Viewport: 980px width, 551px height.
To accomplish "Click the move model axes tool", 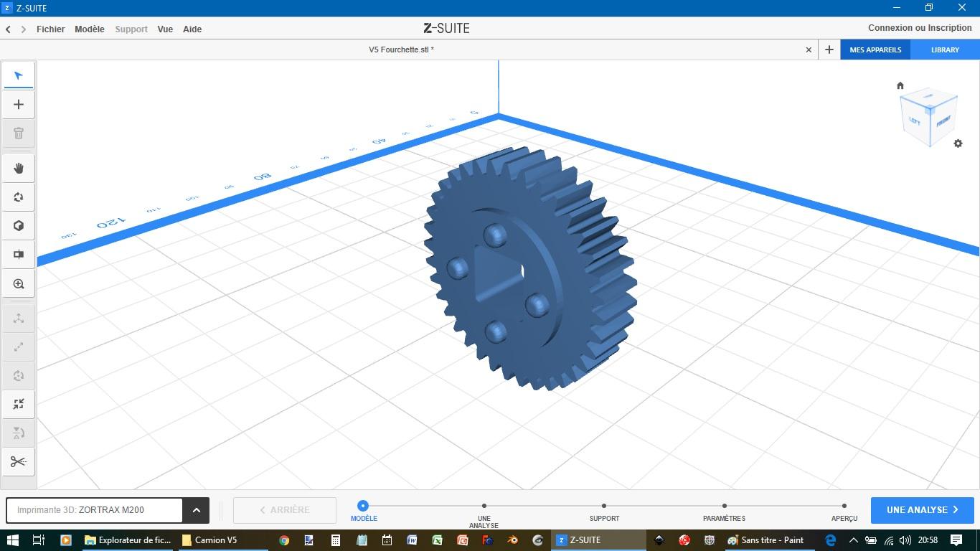I will [x=19, y=318].
